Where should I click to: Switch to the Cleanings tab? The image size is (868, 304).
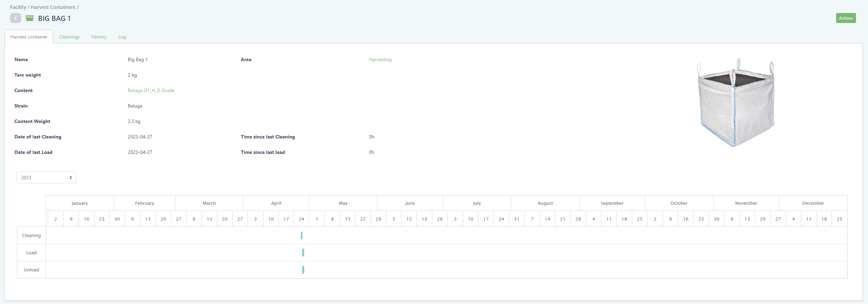click(x=69, y=37)
